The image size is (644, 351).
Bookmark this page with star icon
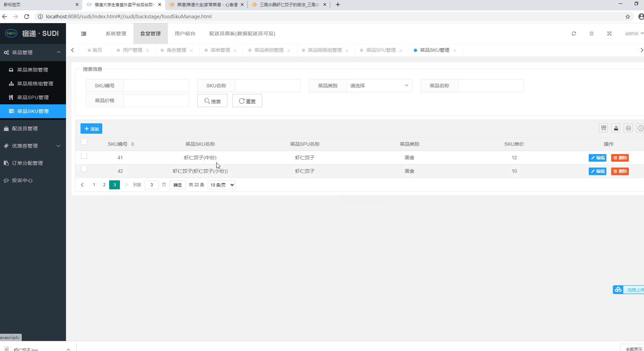point(628,17)
